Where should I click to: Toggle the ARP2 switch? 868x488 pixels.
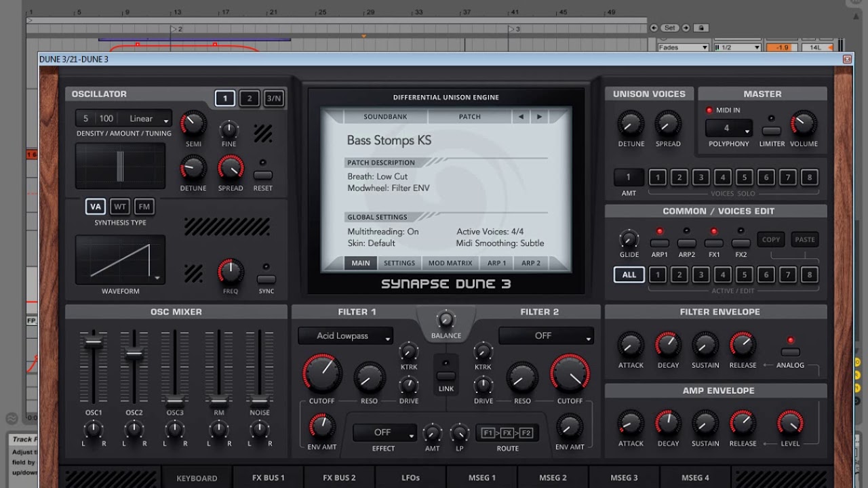687,243
